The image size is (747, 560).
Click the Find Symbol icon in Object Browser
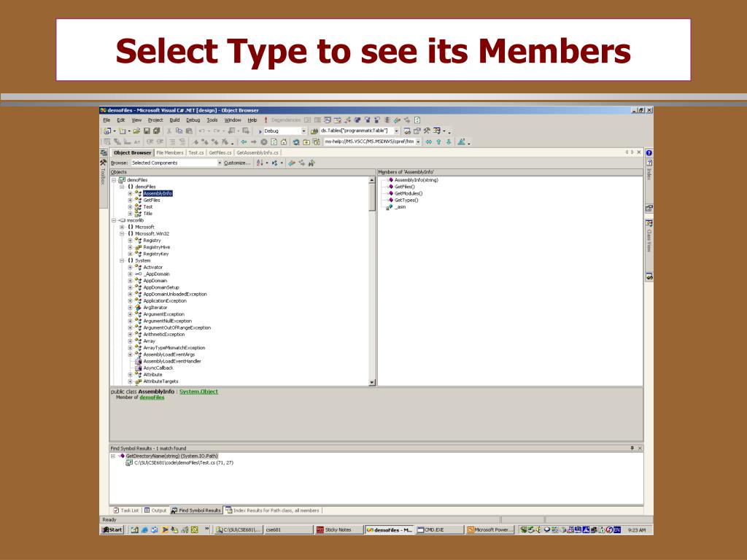[x=311, y=163]
